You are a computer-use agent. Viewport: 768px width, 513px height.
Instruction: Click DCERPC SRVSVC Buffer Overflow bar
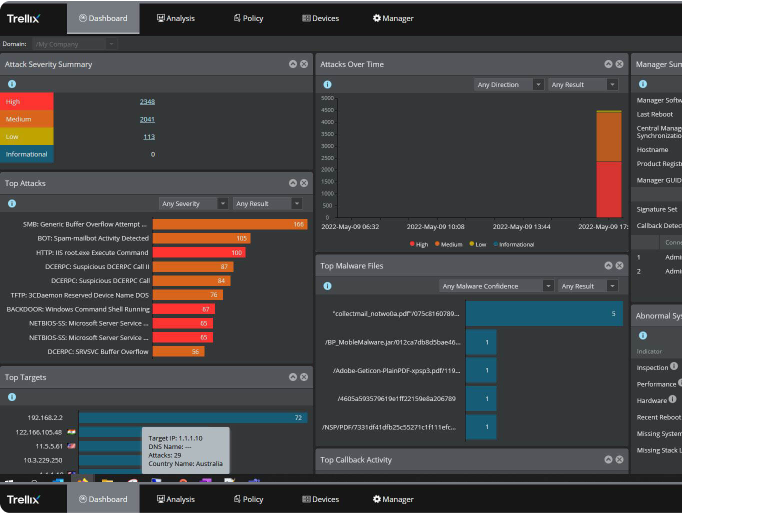pyautogui.click(x=178, y=351)
